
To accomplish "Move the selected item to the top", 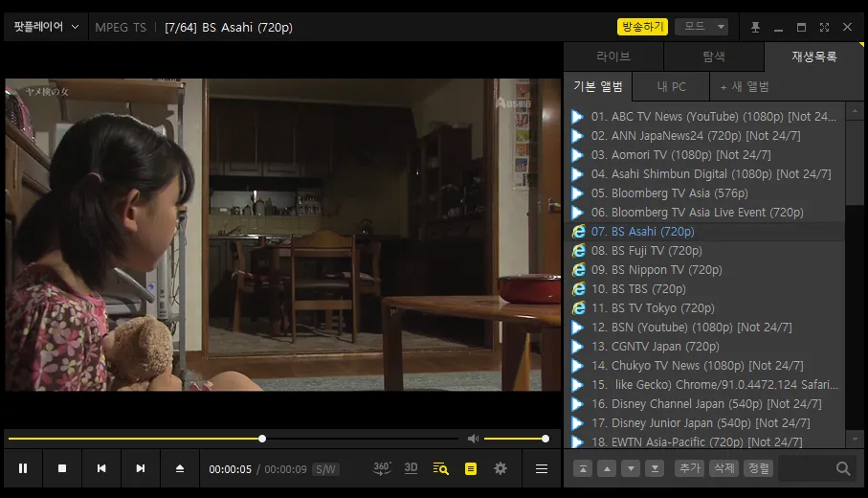I will click(583, 468).
